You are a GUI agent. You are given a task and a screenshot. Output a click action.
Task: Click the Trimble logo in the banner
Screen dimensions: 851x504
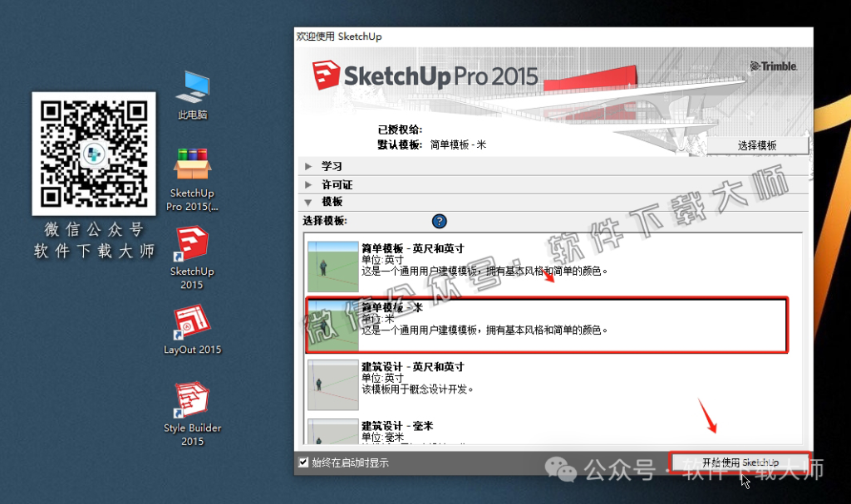pos(773,66)
